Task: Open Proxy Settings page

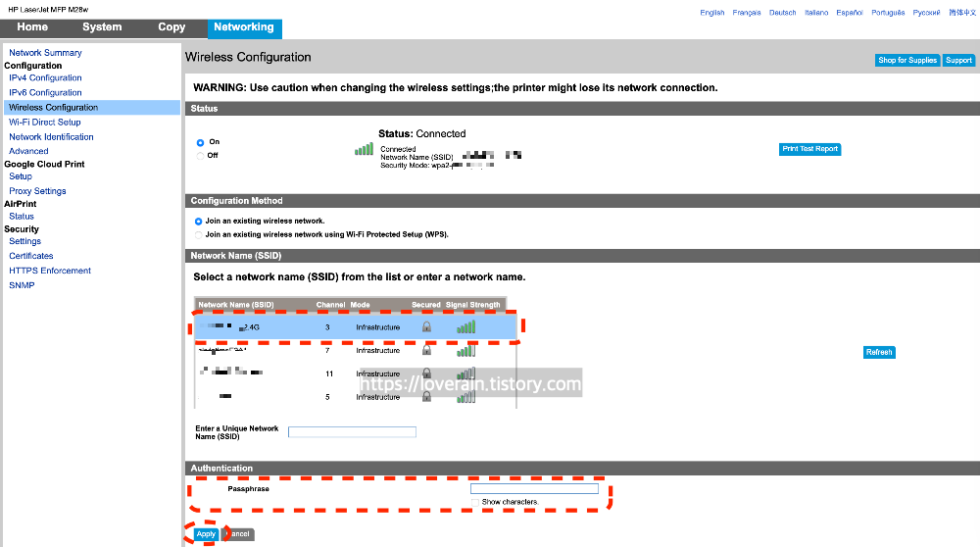Action: pos(37,191)
